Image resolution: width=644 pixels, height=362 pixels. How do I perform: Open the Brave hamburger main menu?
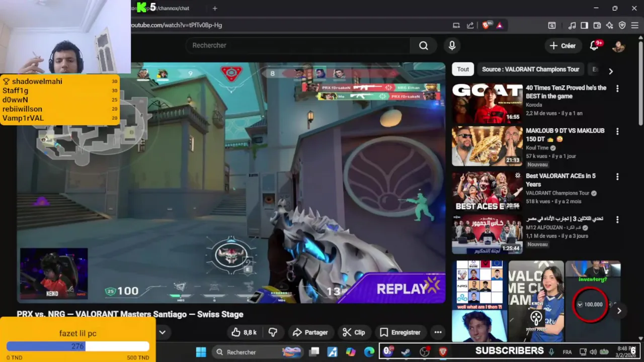tap(635, 25)
